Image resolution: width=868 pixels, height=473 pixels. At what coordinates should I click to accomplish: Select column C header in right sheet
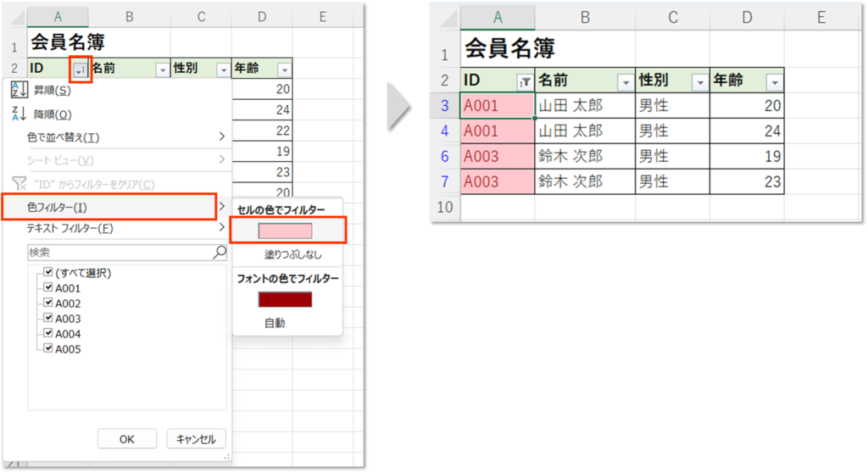(x=672, y=18)
